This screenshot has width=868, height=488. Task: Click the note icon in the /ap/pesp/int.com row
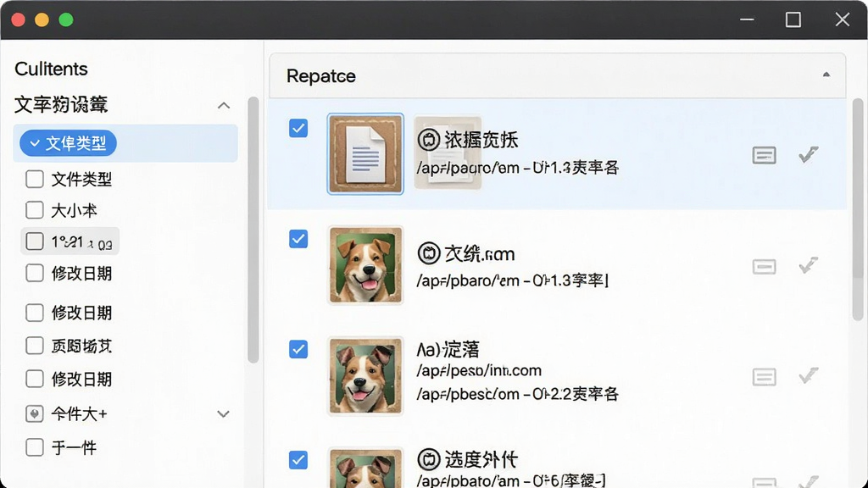[764, 377]
